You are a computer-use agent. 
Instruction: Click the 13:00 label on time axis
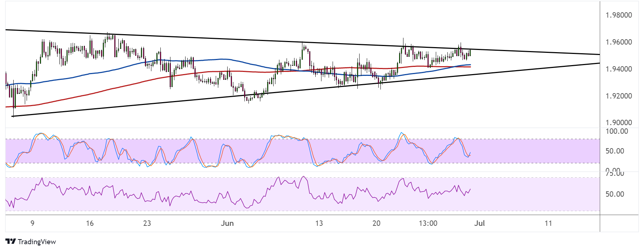(428, 223)
